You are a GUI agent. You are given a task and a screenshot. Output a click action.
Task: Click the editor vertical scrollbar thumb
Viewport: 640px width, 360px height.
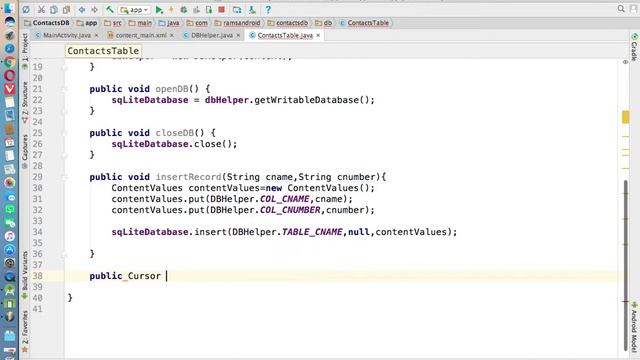pyautogui.click(x=625, y=265)
